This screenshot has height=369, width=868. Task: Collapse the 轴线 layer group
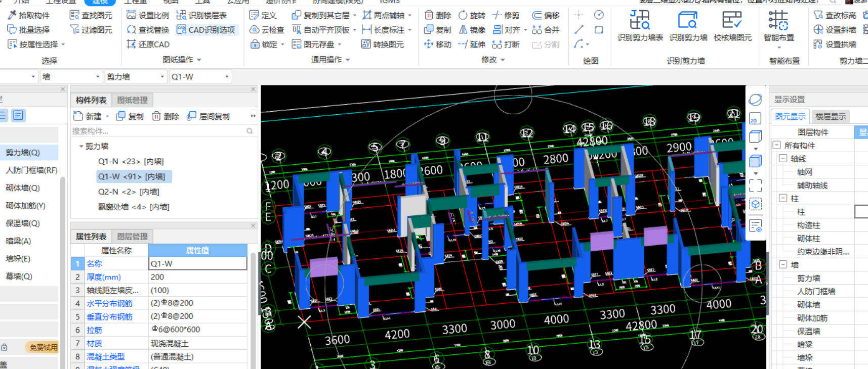point(783,159)
